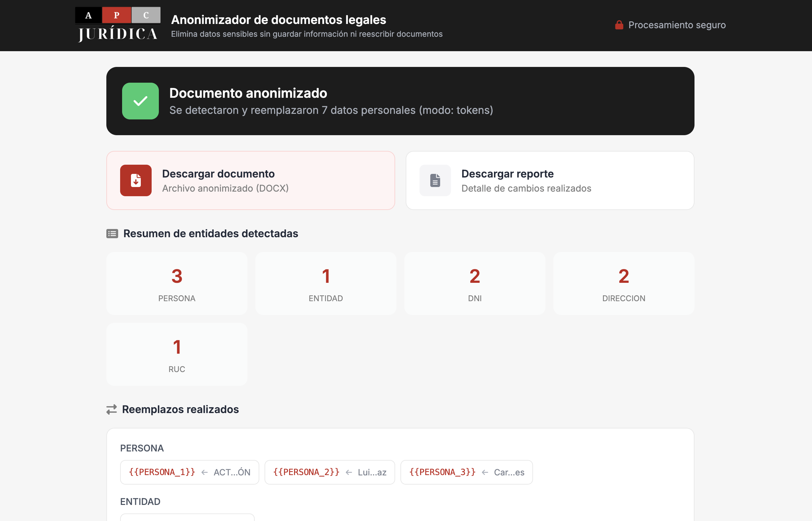
Task: Select the ENTIDAD count card
Action: click(x=326, y=283)
